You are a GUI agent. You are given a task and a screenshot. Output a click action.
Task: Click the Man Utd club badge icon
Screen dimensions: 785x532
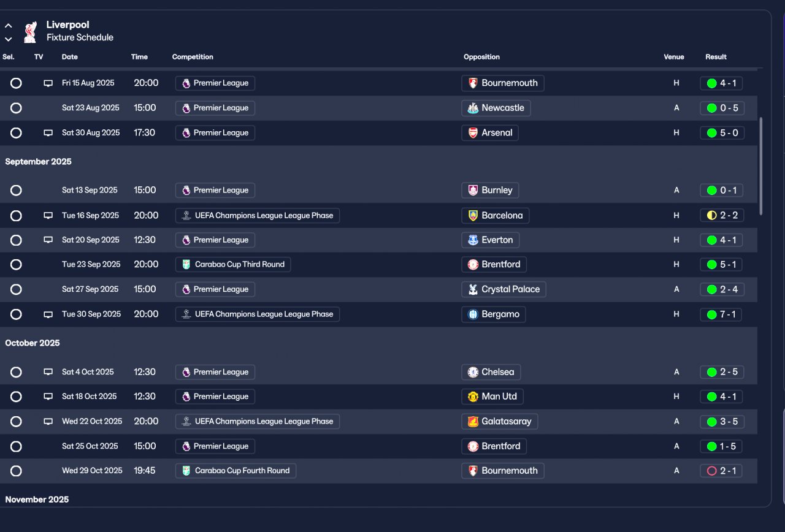pos(473,397)
